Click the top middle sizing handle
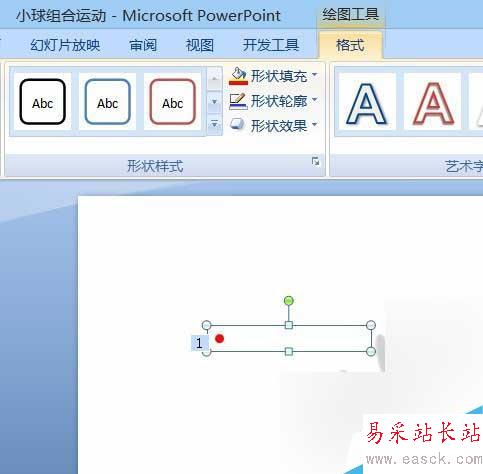 [x=289, y=325]
